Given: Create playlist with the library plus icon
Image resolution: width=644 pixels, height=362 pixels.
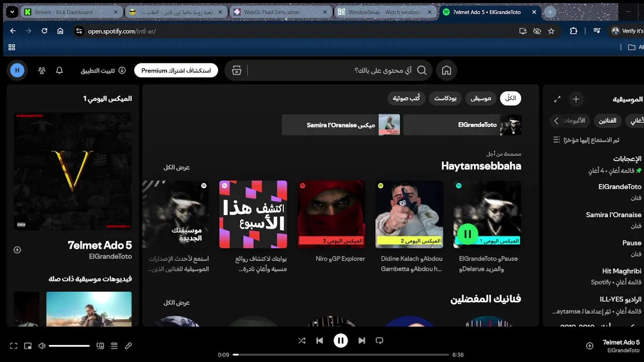Looking at the screenshot, I should [x=576, y=99].
